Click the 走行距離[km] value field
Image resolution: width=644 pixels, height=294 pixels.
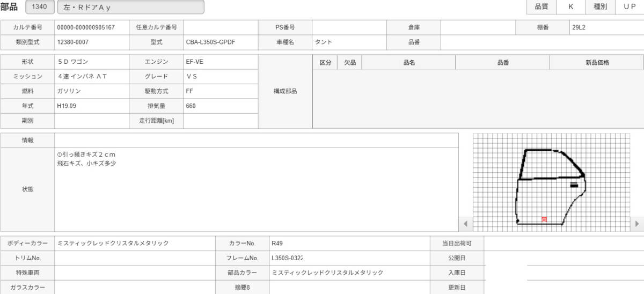221,121
